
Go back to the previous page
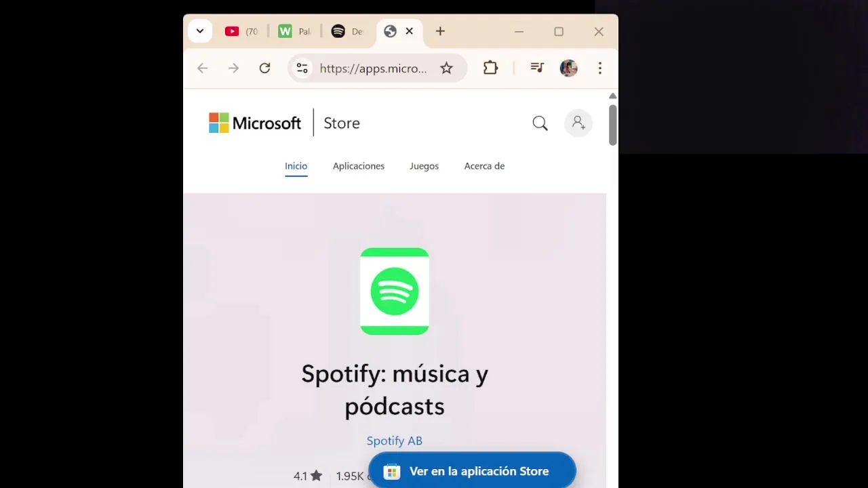tap(202, 68)
